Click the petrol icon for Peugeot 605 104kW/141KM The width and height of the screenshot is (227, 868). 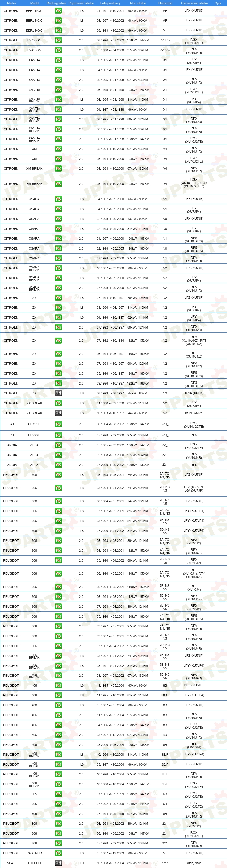(x=58, y=804)
